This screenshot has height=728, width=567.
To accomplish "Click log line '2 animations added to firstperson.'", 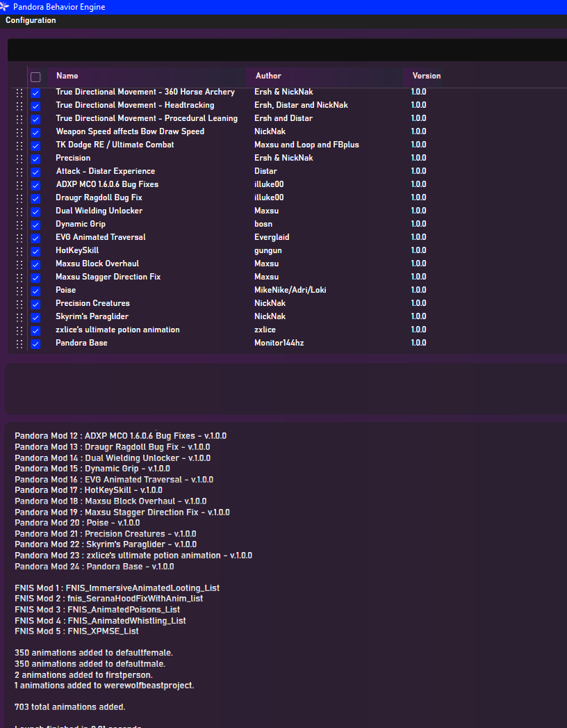I will tap(83, 675).
